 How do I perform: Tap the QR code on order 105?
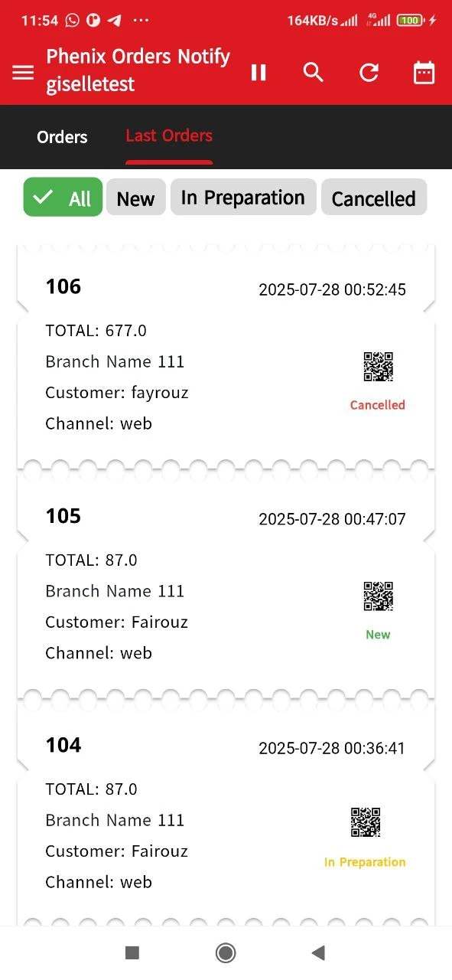378,596
